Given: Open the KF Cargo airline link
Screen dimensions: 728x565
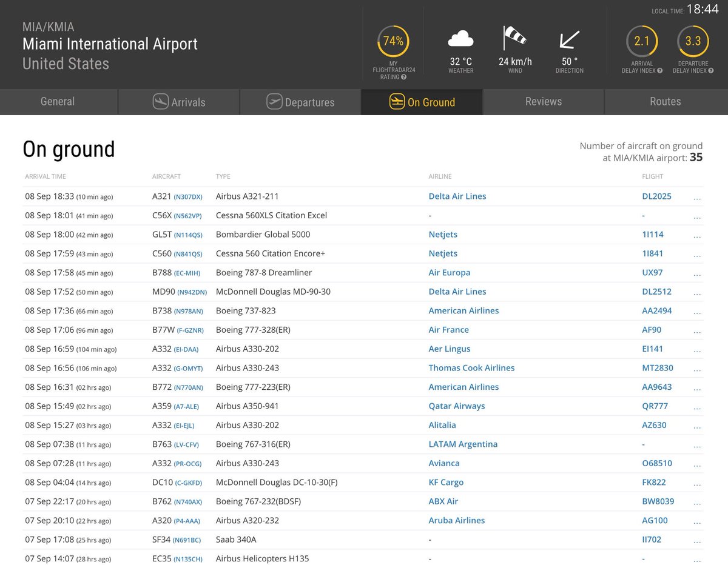Looking at the screenshot, I should point(446,483).
